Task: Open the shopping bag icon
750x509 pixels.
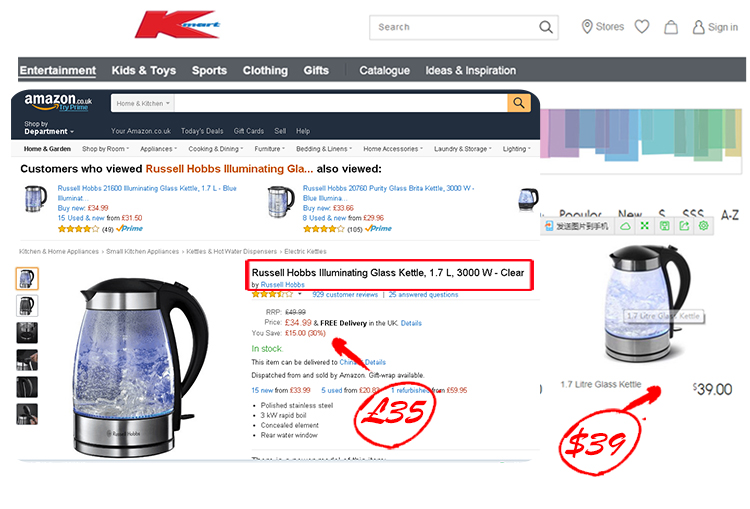Action: click(671, 27)
